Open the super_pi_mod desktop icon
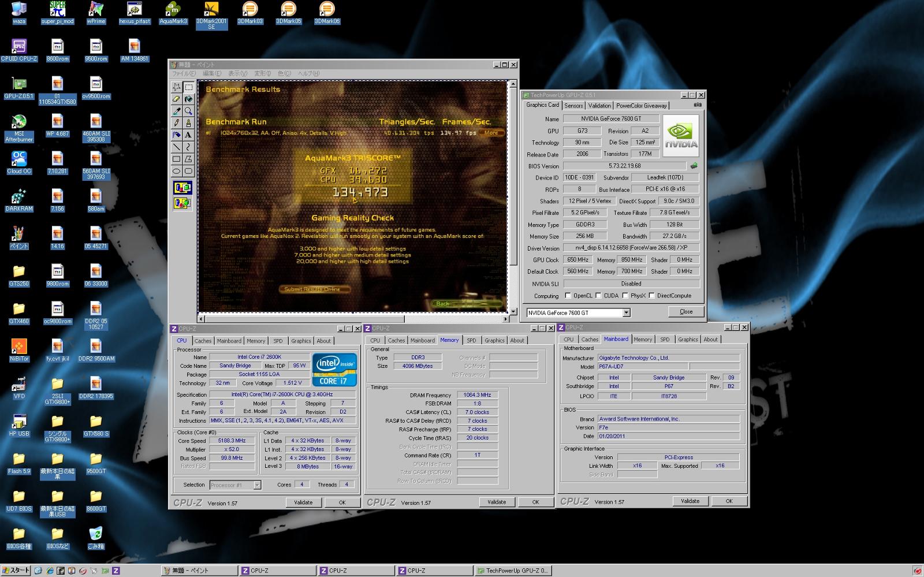Viewport: 924px width, 577px height. coord(57,14)
